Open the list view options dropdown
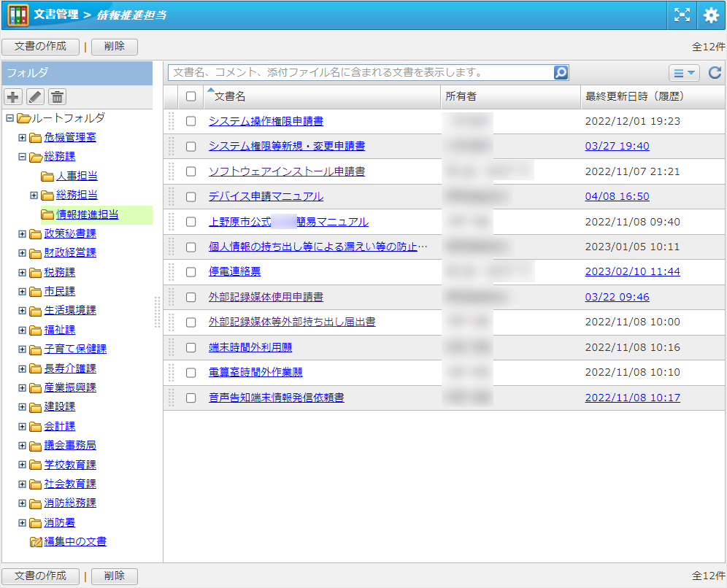 pos(684,72)
